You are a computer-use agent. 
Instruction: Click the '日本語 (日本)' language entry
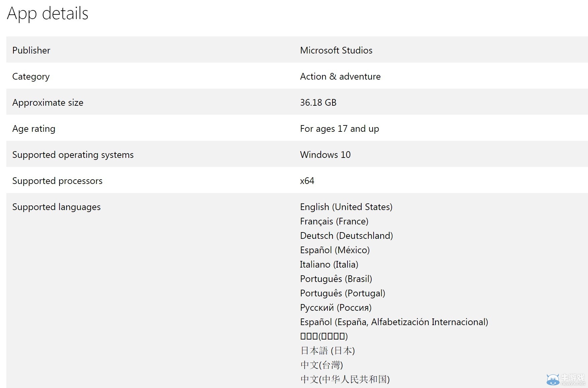tap(328, 351)
